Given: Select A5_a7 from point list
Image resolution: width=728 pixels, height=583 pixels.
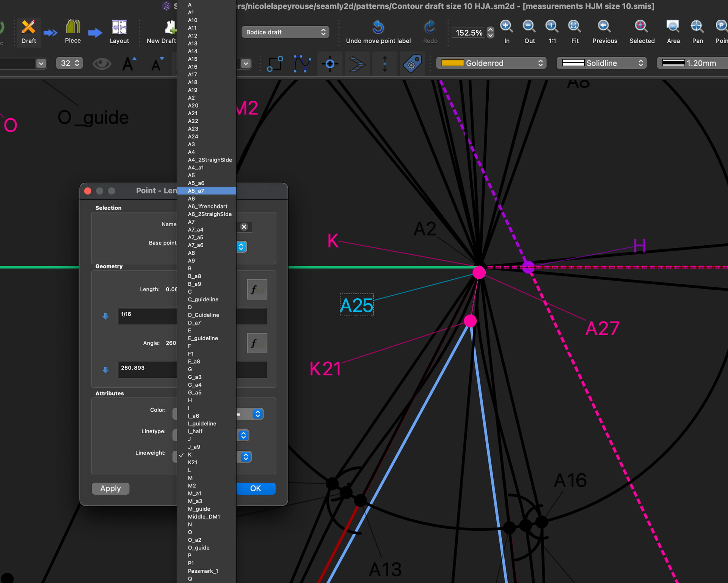Looking at the screenshot, I should click(x=207, y=191).
